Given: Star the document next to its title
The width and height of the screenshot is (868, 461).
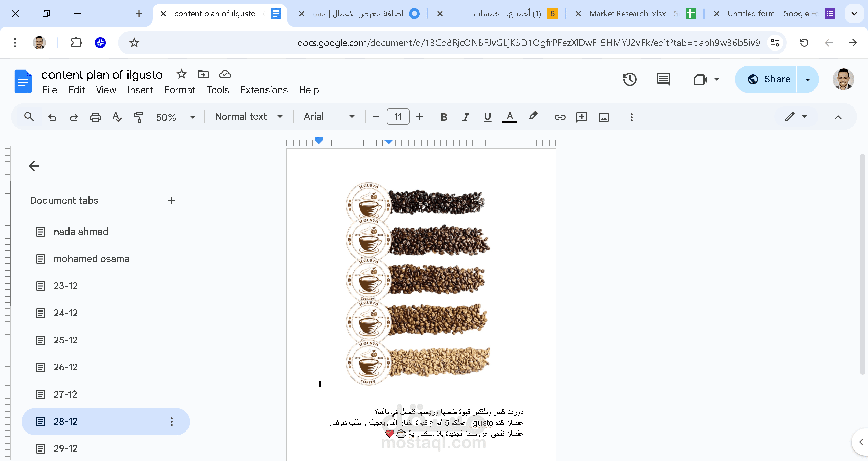Looking at the screenshot, I should (182, 74).
